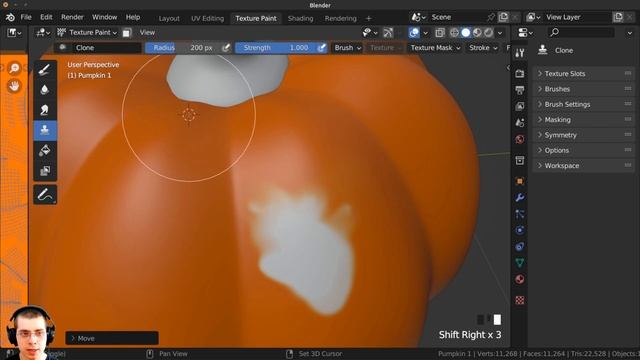Image resolution: width=640 pixels, height=360 pixels.
Task: Open the Scene properties tab
Action: (520, 122)
